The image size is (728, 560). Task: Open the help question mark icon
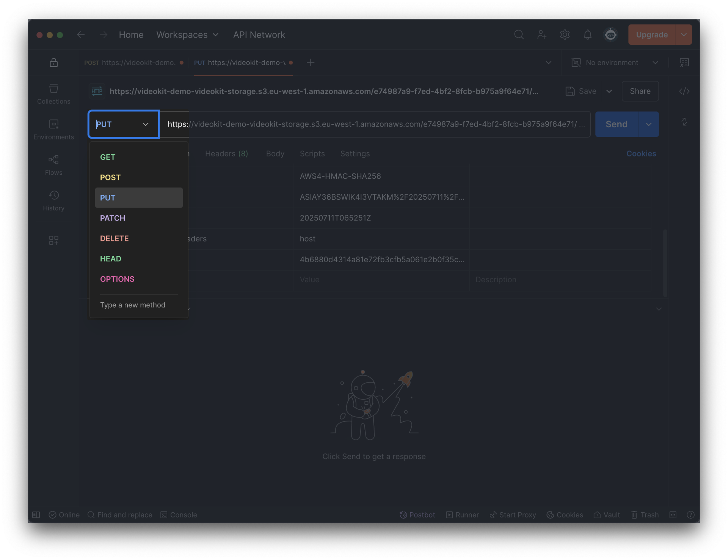(690, 515)
